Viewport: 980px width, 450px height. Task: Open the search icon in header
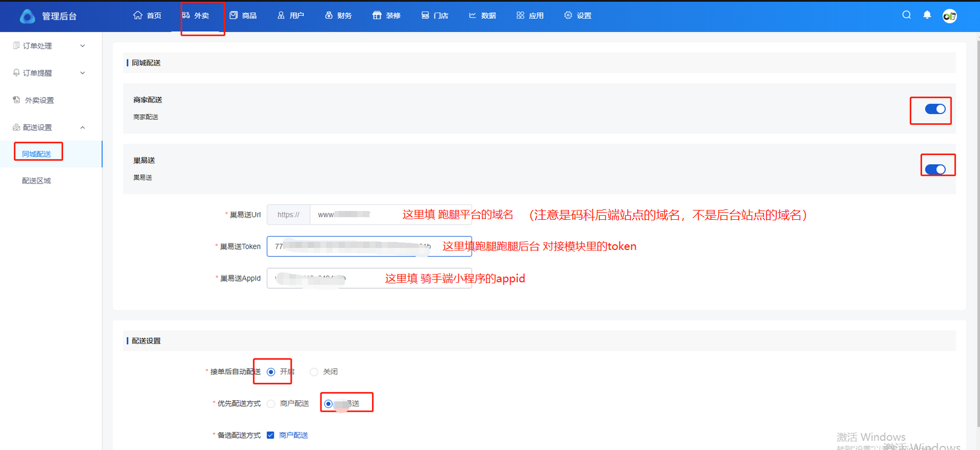click(x=907, y=15)
